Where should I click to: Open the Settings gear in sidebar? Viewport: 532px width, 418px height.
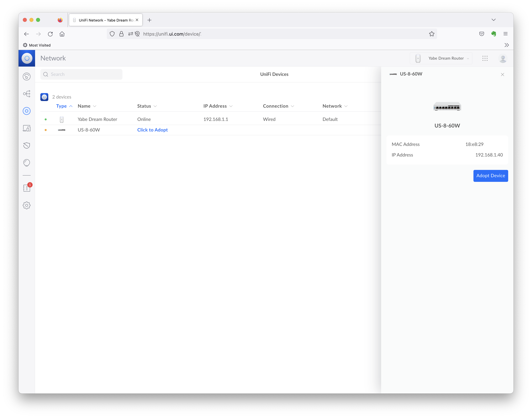[x=27, y=205]
